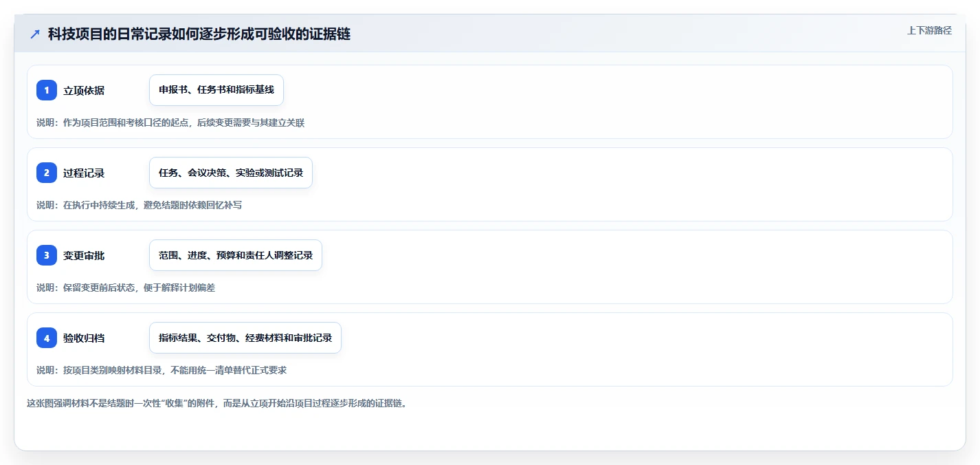Screen dimensions: 980x465
Task: Click the note starting 说明:作为项目范围和考核口径的起点
Action: [x=170, y=122]
